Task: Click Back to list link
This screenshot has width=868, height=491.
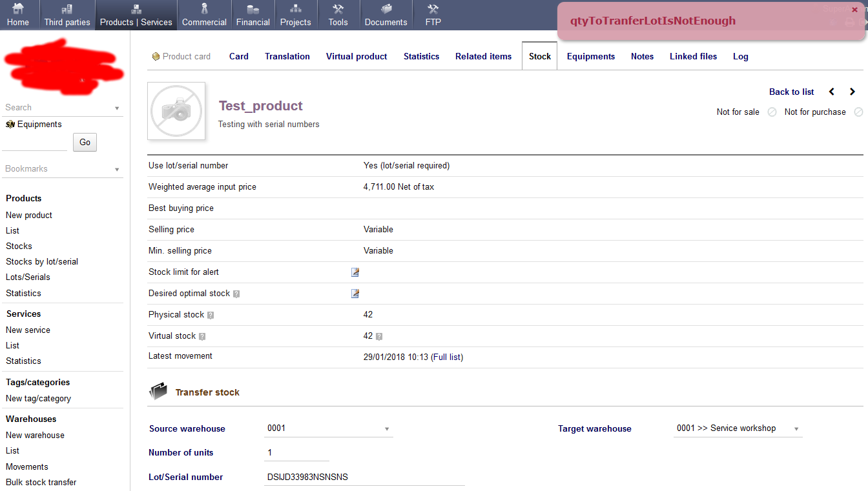Action: pyautogui.click(x=791, y=92)
